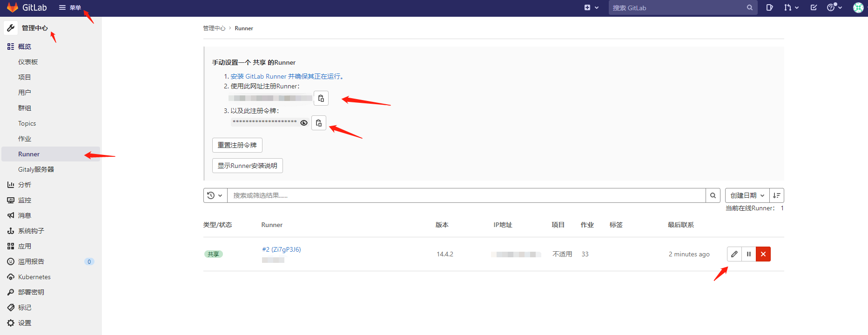Delete runner #2 with red X
The height and width of the screenshot is (335, 868).
tap(763, 254)
